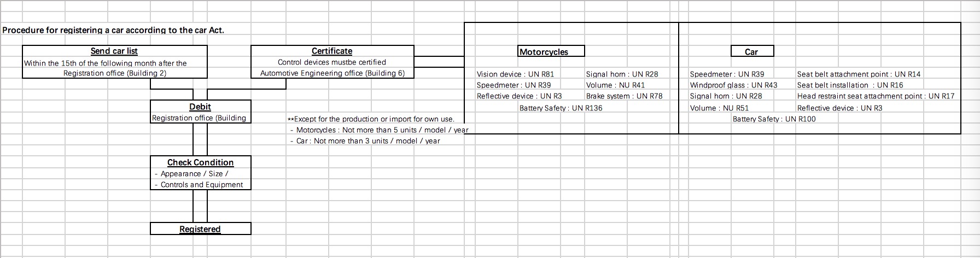Select the 'Debit' box title
The height and width of the screenshot is (258, 980).
click(200, 107)
